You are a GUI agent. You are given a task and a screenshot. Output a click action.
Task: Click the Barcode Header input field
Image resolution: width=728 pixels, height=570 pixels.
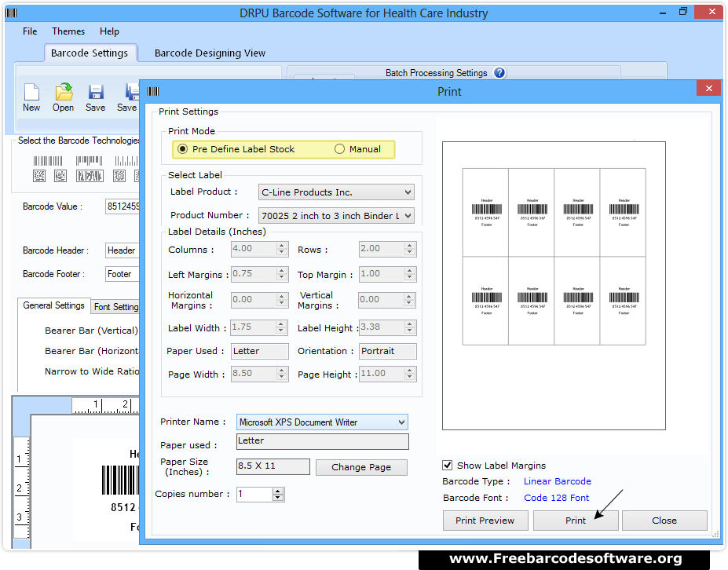[x=123, y=250]
